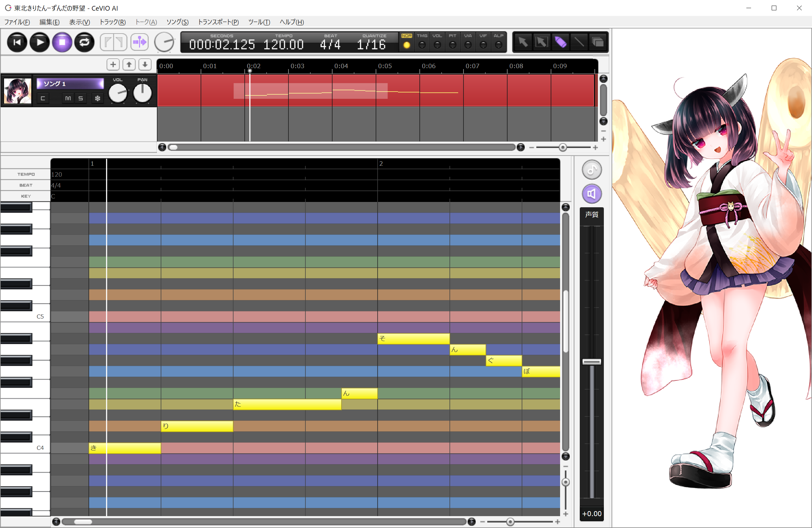Select the note た in piano roll

(x=287, y=405)
